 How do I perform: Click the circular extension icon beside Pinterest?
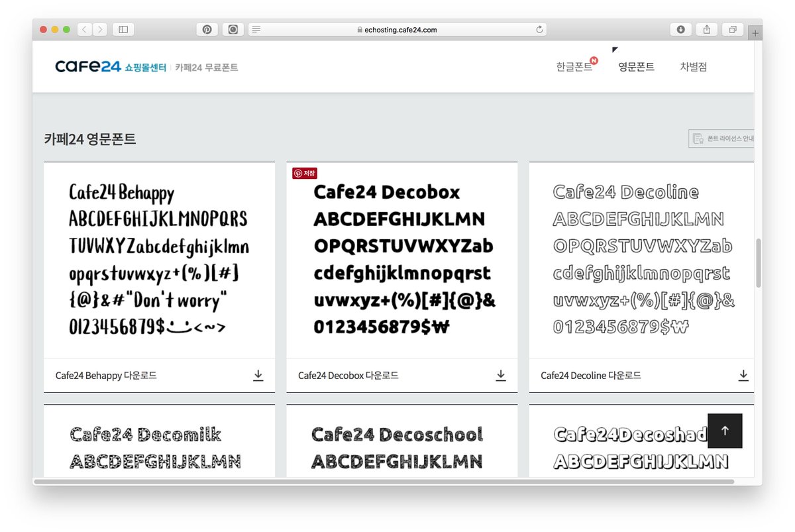coord(233,29)
